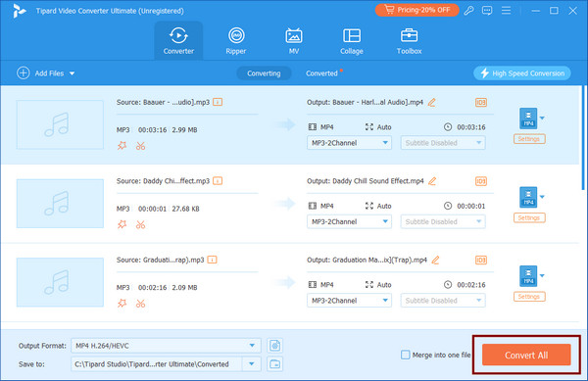Click the output format settings icon
Screen dimensions: 588x381
[x=274, y=346]
